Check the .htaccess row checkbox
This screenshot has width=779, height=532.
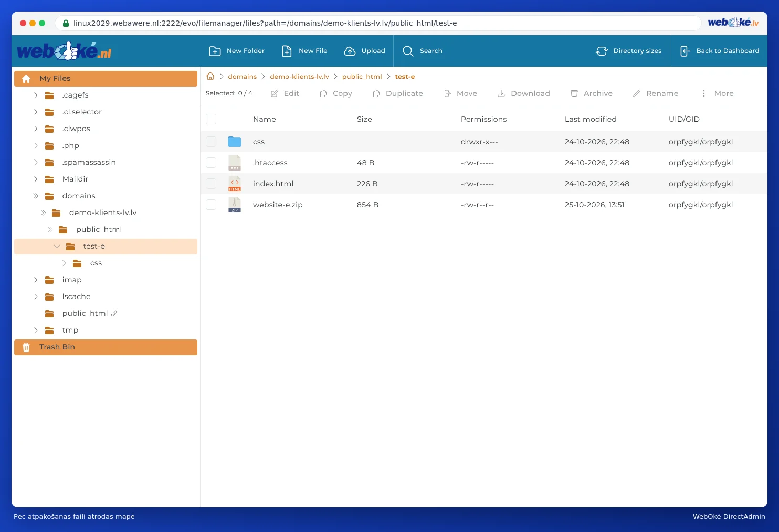tap(211, 163)
